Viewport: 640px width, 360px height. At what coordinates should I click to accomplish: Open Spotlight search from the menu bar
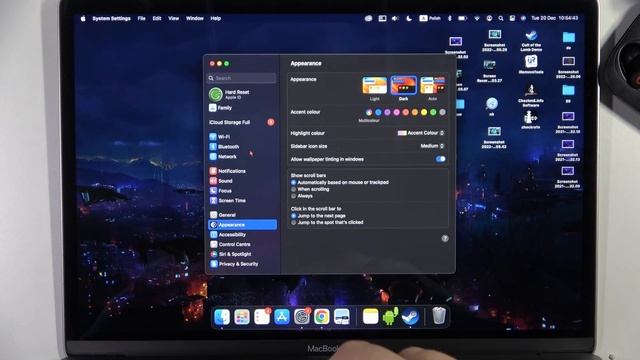pos(501,18)
